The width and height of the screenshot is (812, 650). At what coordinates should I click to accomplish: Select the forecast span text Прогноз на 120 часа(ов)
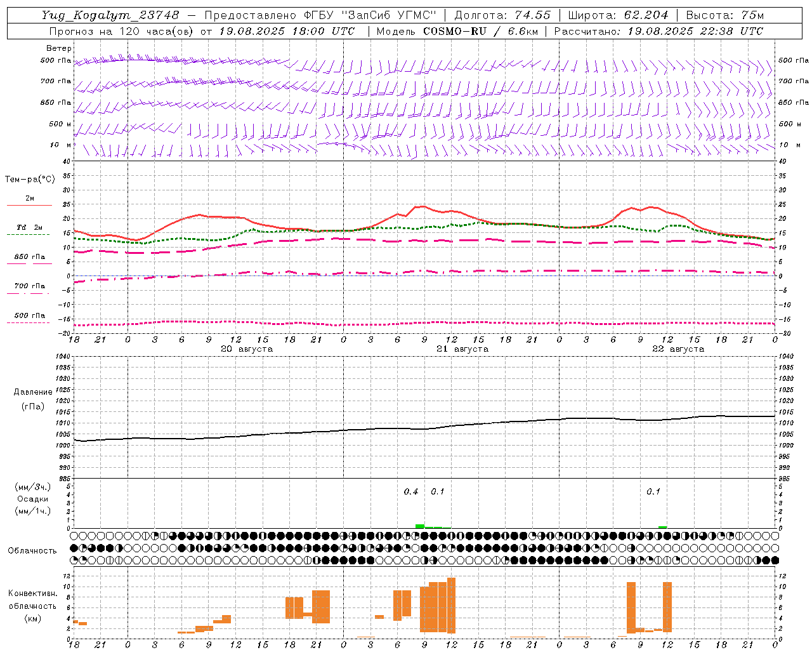122,31
